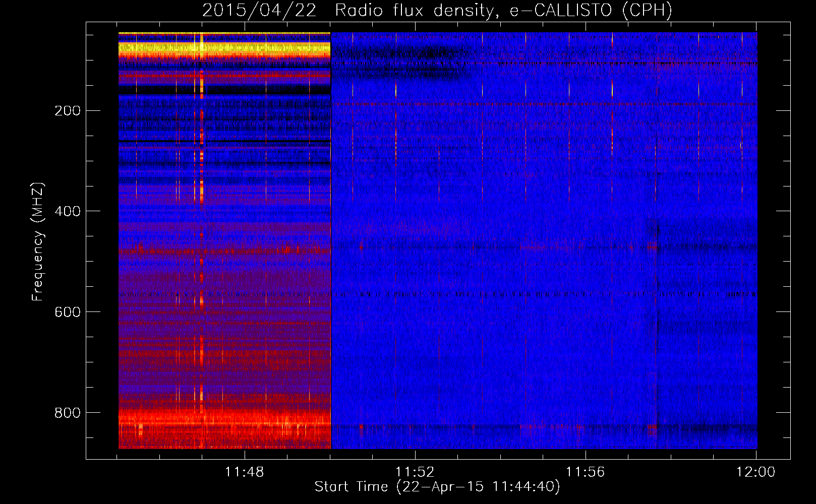Screen dimensions: 816x504
Task: Click the 11:56 time tick label
Action: coord(585,472)
